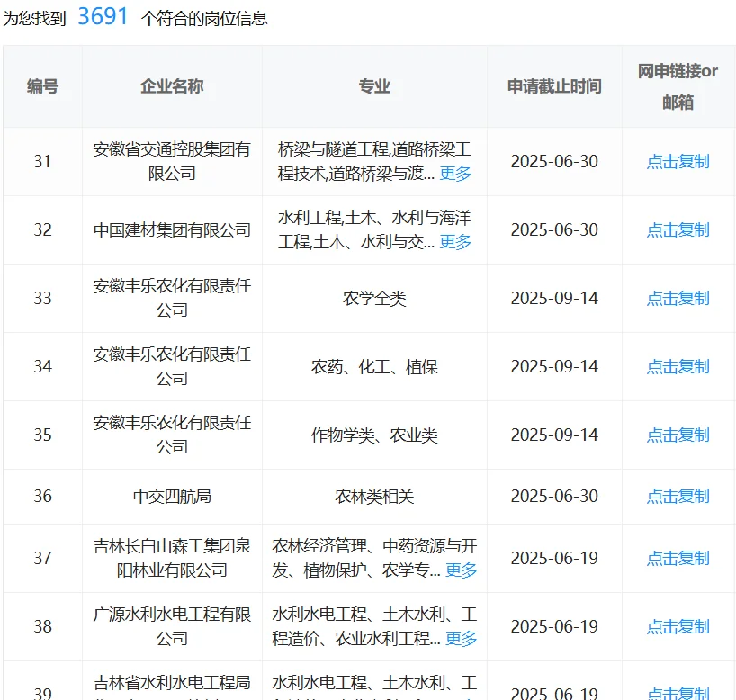This screenshot has height=700, width=736.
Task: Click deadline 2025-06-30 in row 31
Action: pos(554,161)
